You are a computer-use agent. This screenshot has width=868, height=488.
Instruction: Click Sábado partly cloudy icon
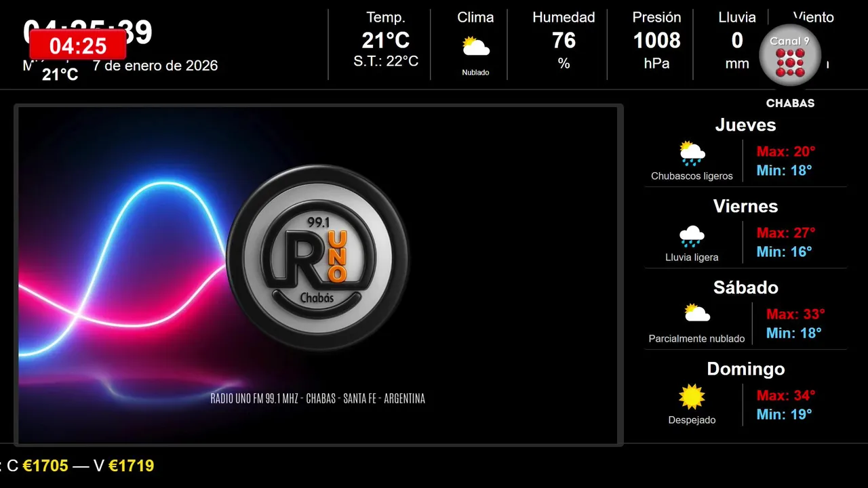(696, 312)
